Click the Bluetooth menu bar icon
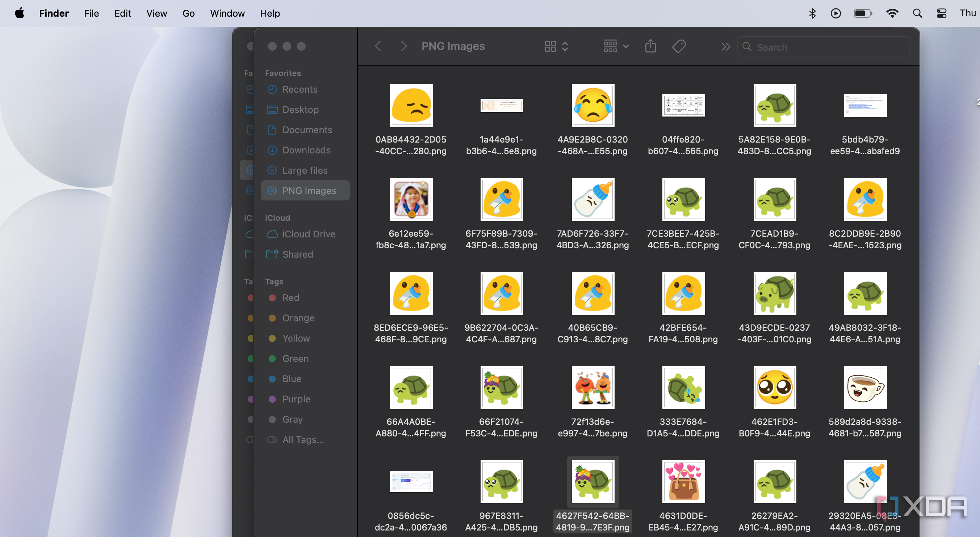This screenshot has height=537, width=980. (x=812, y=13)
